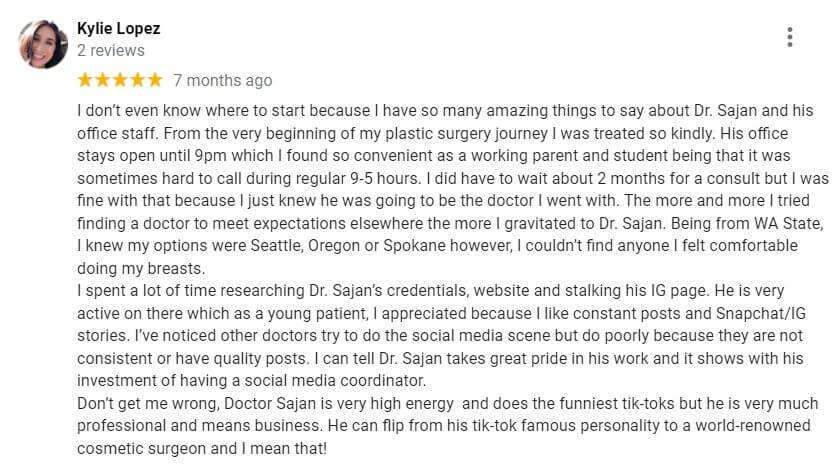
Task: Click the second gold star
Action: [x=103, y=80]
